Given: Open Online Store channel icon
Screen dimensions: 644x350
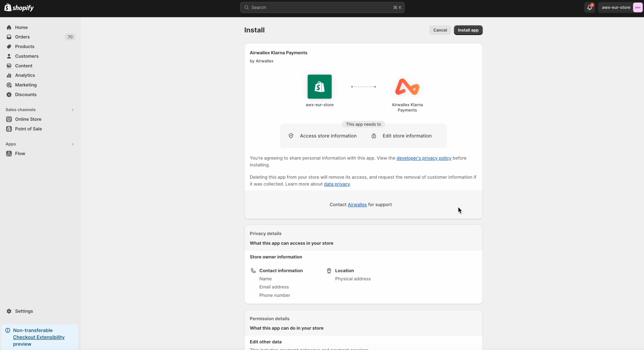Looking at the screenshot, I should pos(9,119).
